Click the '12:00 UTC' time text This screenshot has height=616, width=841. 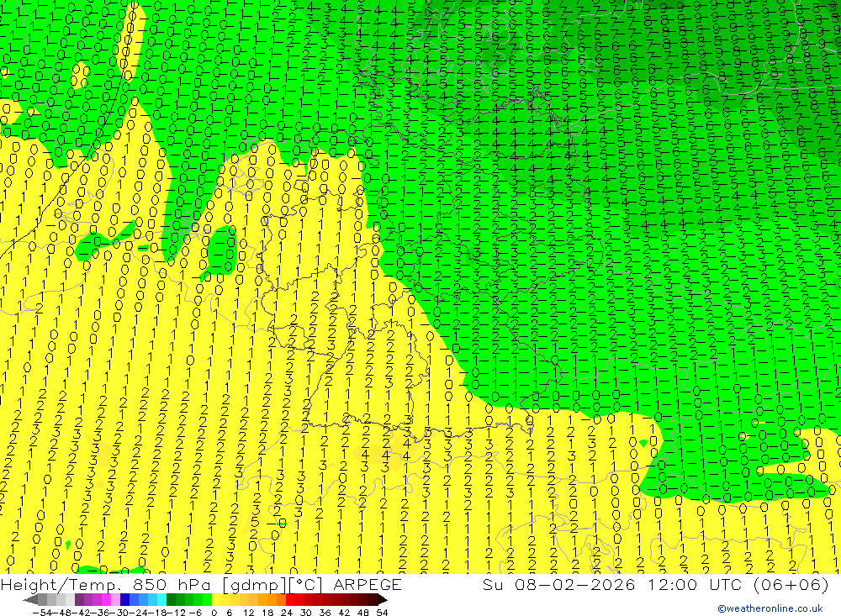click(697, 584)
